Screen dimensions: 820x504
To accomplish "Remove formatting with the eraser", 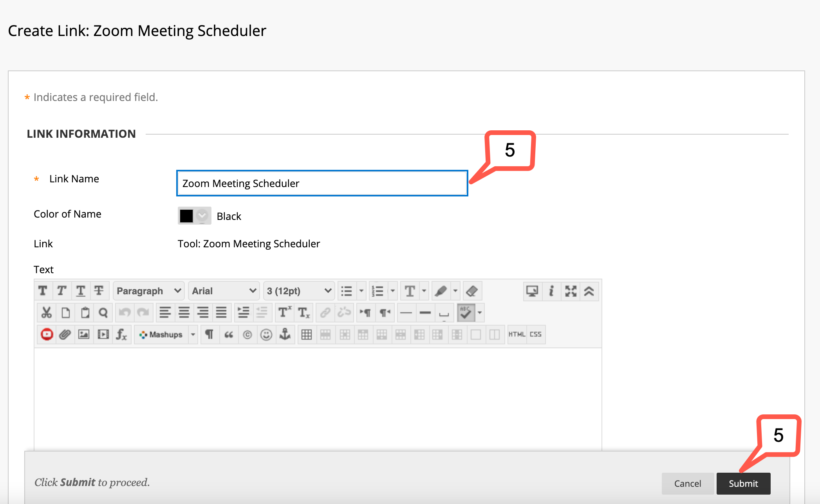I will [x=472, y=291].
